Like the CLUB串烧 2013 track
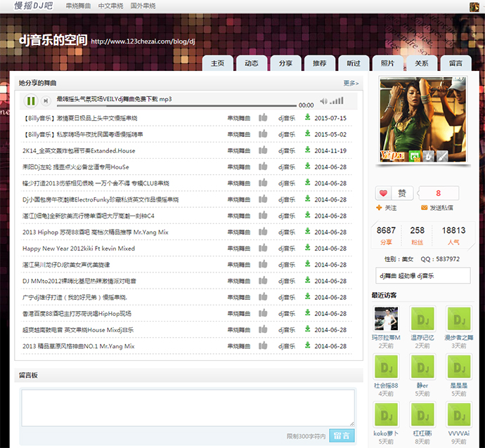Viewport: 485px width, 448px height. coord(263,183)
